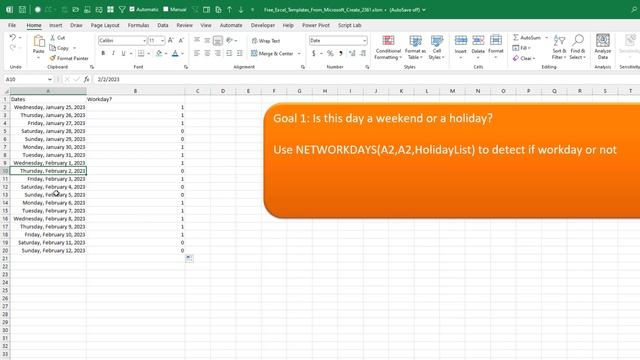The image size is (640, 360).
Task: Switch to the Formulas tab
Action: click(x=138, y=25)
